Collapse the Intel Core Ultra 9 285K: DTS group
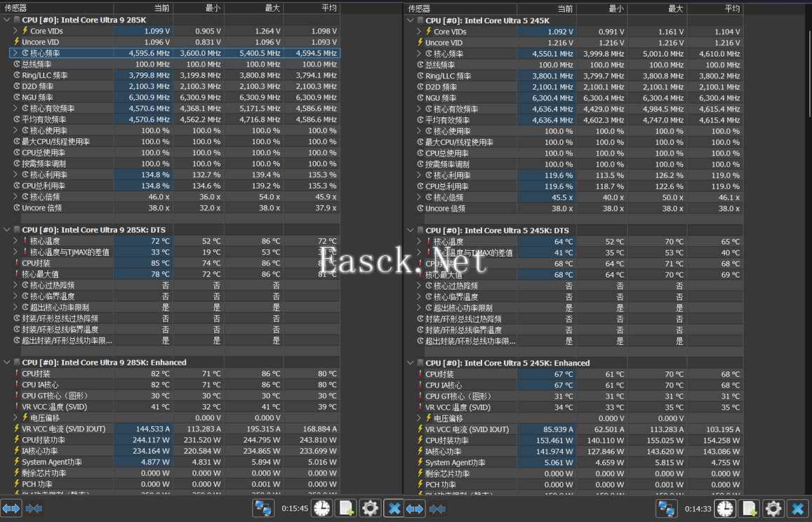The width and height of the screenshot is (812, 522). coord(7,229)
